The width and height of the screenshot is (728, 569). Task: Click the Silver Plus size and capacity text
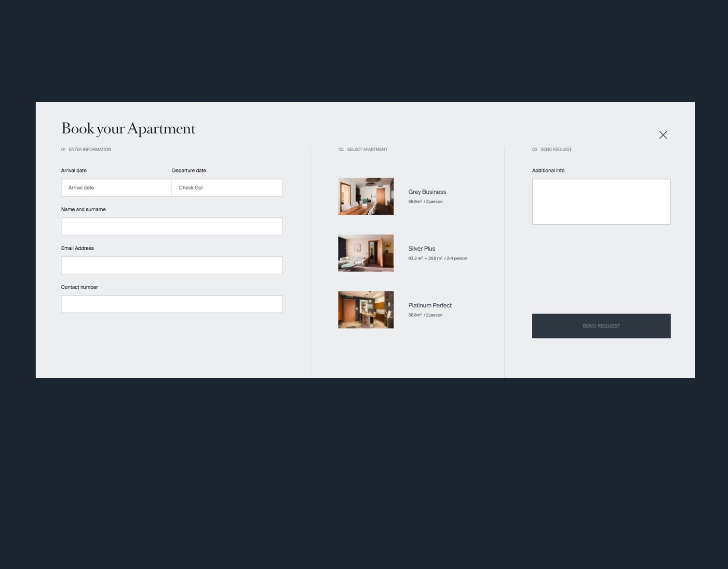coord(437,258)
